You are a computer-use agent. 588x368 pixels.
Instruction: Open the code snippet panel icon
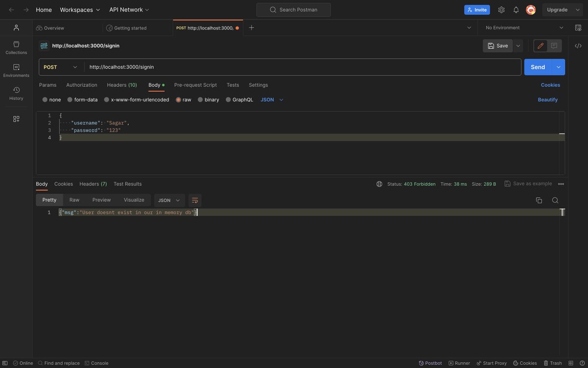pos(578,46)
